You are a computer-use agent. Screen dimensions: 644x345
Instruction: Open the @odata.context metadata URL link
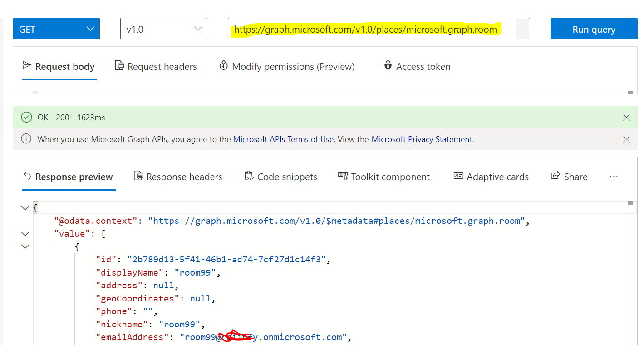[x=337, y=222]
